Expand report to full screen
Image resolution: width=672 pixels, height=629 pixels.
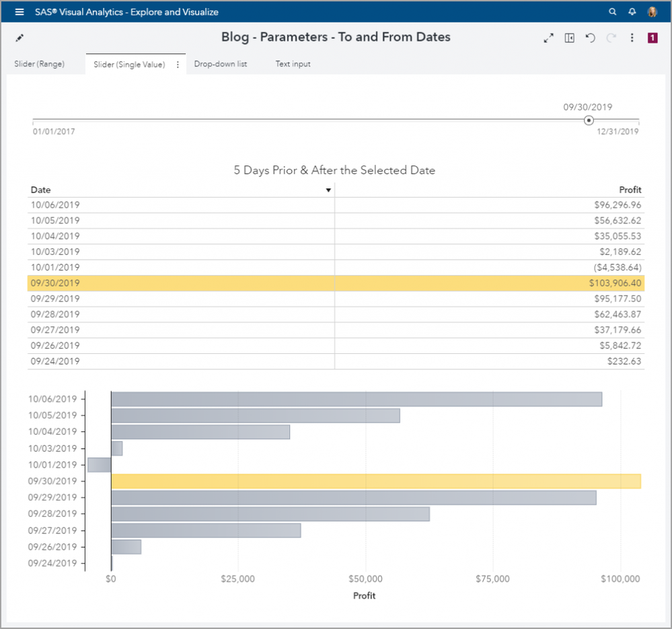[x=548, y=38]
